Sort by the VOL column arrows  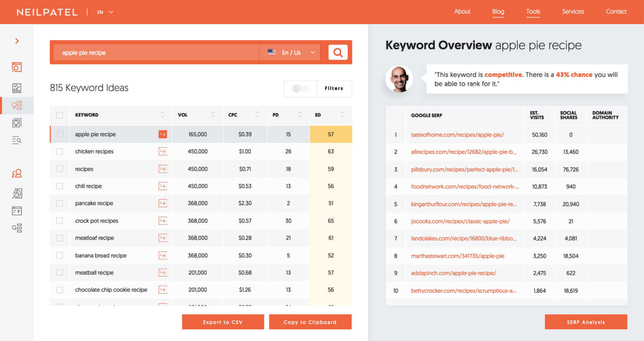pos(213,115)
